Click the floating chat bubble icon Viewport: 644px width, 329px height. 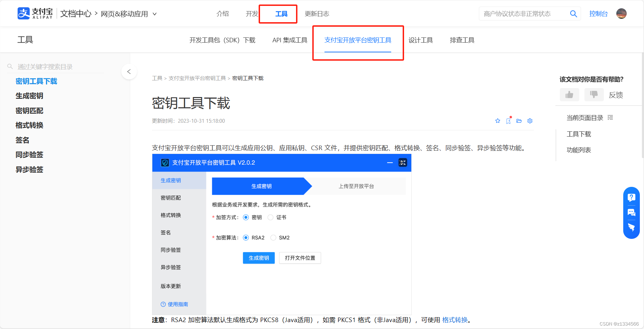pyautogui.click(x=632, y=213)
